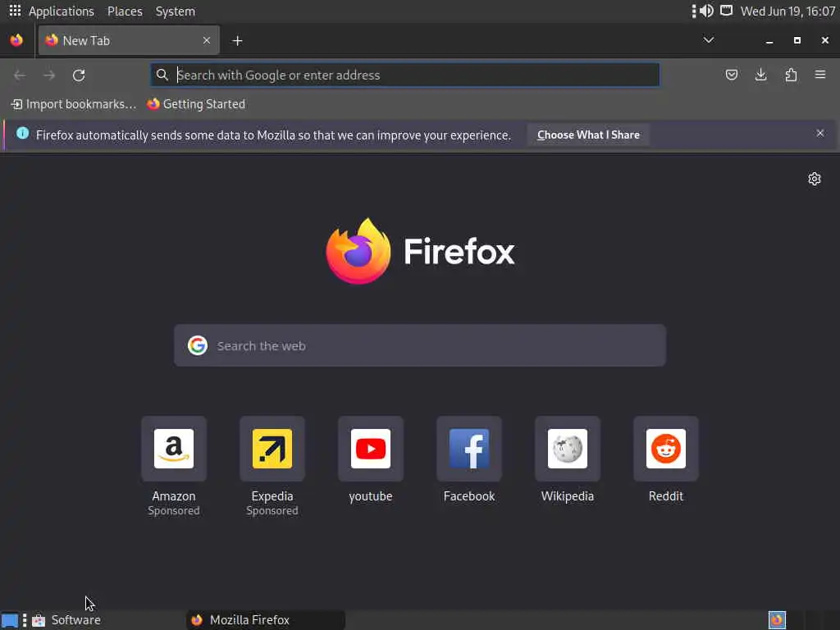Open the System menu

click(176, 11)
